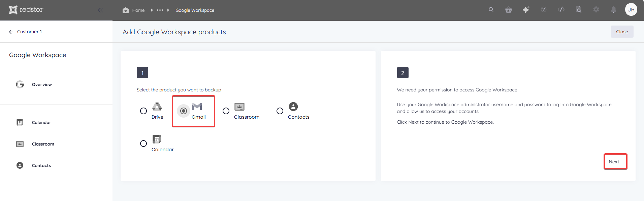Select the Contacts product radio button
This screenshot has width=644, height=201.
tap(280, 111)
